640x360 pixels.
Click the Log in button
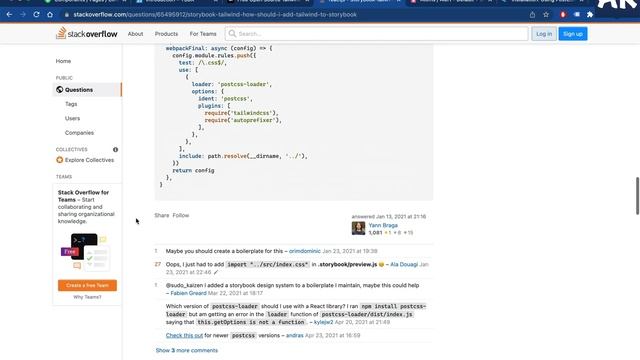coord(544,34)
